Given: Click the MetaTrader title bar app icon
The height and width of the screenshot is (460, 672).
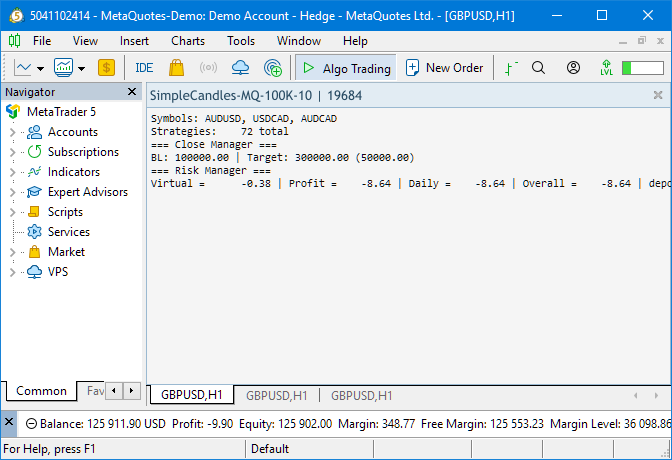Looking at the screenshot, I should pos(16,16).
